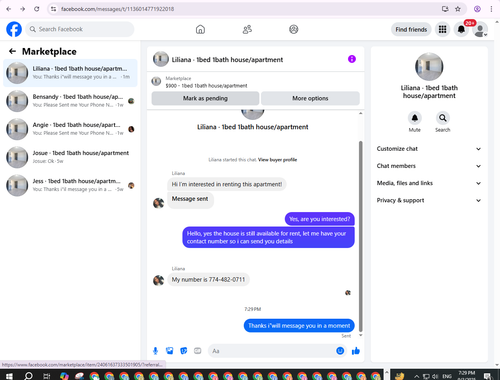This screenshot has height=380, width=500.
Task: Choose a sticker icon in composer
Action: click(184, 351)
